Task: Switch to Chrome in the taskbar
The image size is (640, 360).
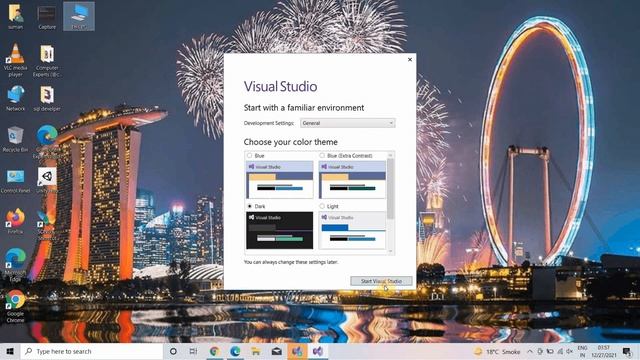Action: pyautogui.click(x=214, y=351)
